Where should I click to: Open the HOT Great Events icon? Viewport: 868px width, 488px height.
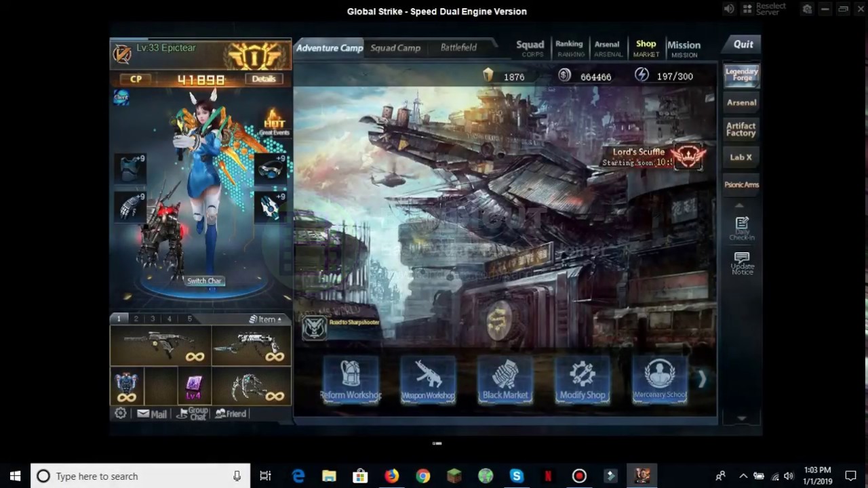tap(274, 122)
